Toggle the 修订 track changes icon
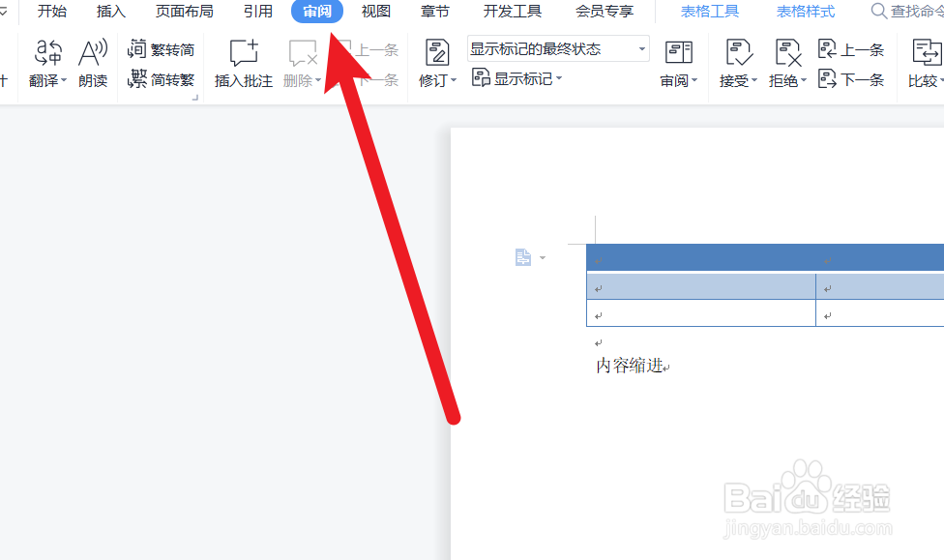This screenshot has height=560, width=944. 437,53
